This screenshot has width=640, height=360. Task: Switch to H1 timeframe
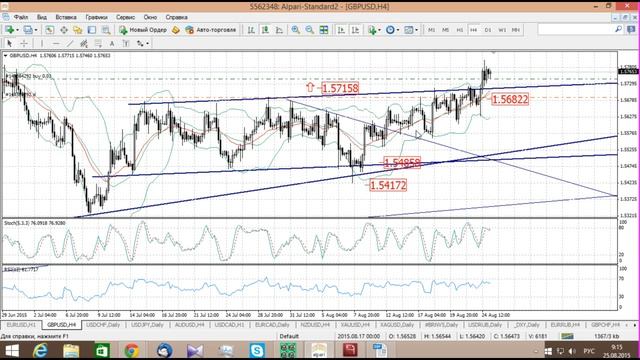tap(460, 30)
